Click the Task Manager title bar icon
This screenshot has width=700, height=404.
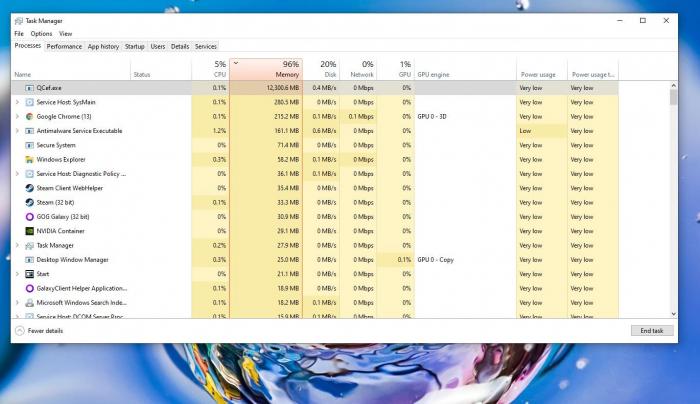[x=19, y=21]
